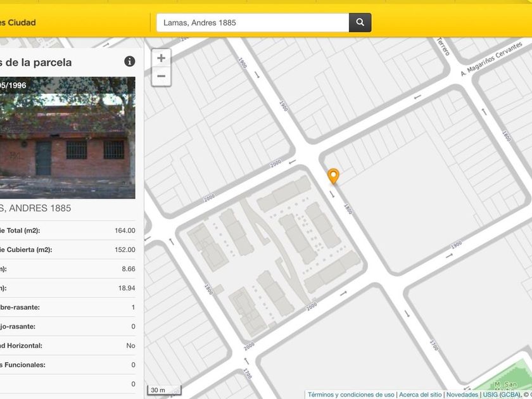Open the Acerca del sitio link
This screenshot has width=532, height=399.
[420, 395]
